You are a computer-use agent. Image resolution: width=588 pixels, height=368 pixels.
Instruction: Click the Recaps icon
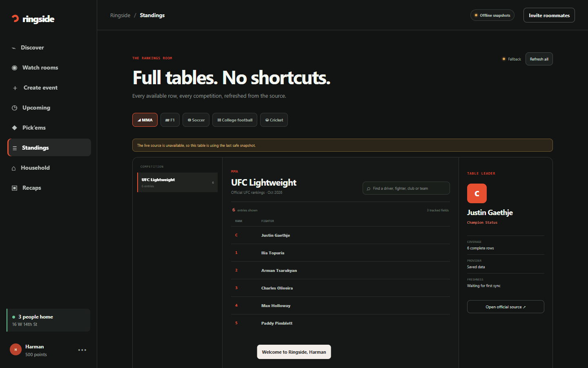click(14, 188)
